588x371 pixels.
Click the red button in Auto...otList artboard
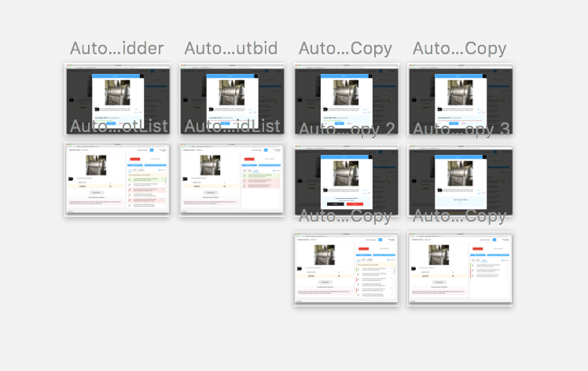135,159
